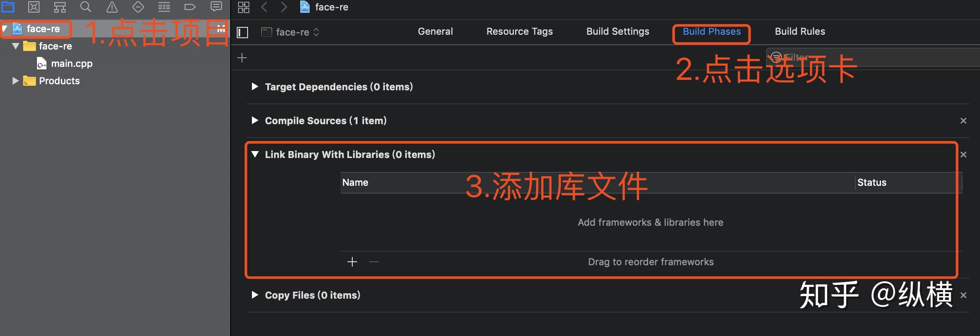
Task: Select the Source Control navigator icon
Action: click(33, 7)
